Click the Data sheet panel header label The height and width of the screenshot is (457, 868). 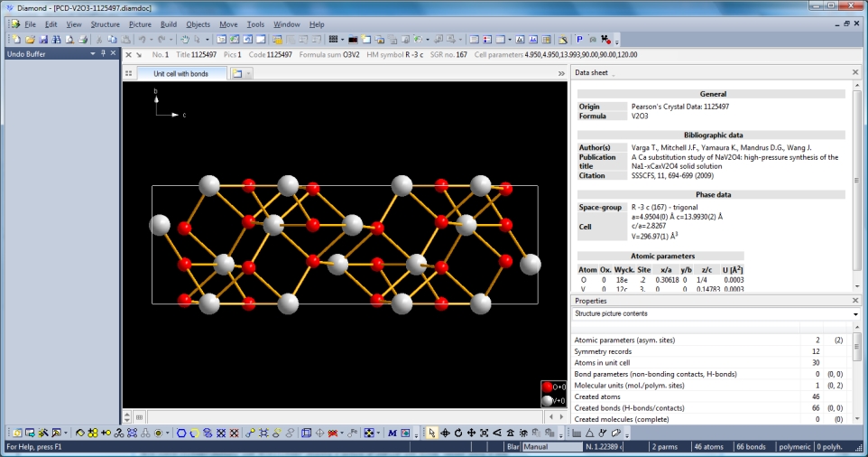tap(593, 72)
